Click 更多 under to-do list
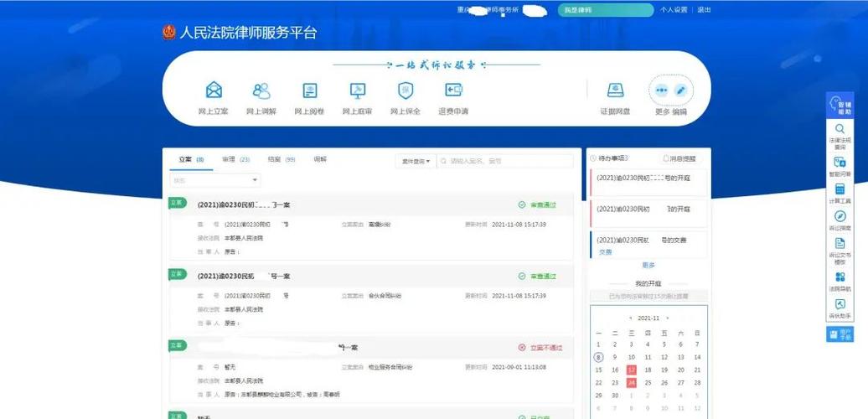The width and height of the screenshot is (868, 419). coord(648,265)
